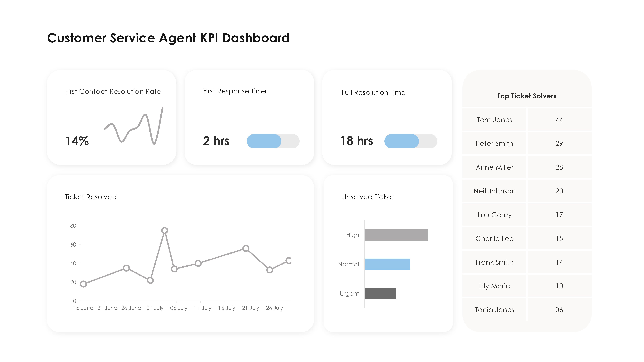Image resolution: width=644 pixels, height=362 pixels.
Task: Click the data point above 21 July
Action: [x=246, y=248]
